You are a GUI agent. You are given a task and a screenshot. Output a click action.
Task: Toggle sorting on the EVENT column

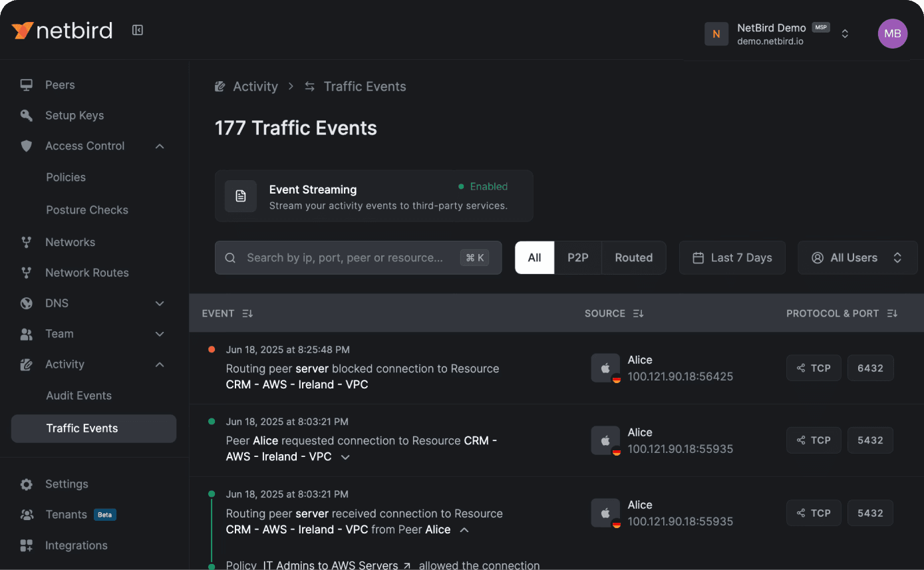pyautogui.click(x=247, y=313)
